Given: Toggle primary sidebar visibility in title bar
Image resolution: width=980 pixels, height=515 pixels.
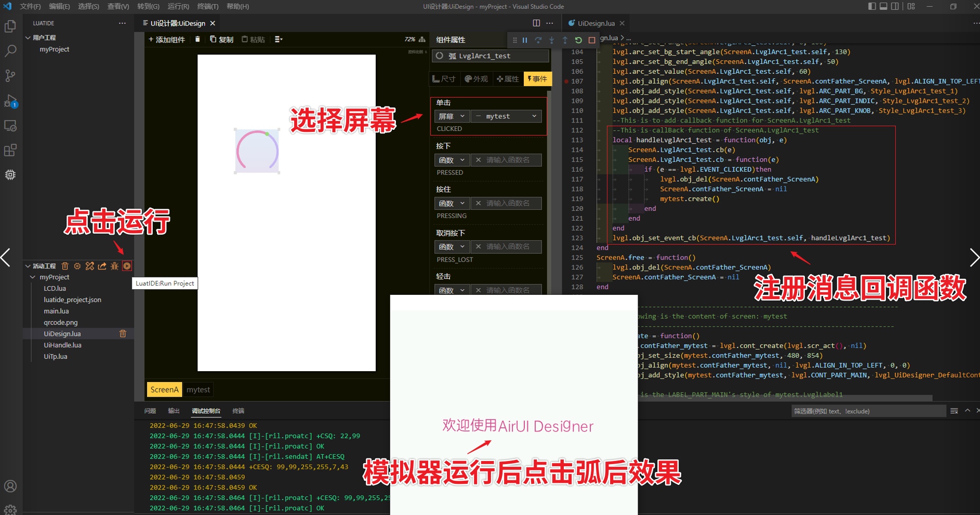Looking at the screenshot, I should 872,6.
